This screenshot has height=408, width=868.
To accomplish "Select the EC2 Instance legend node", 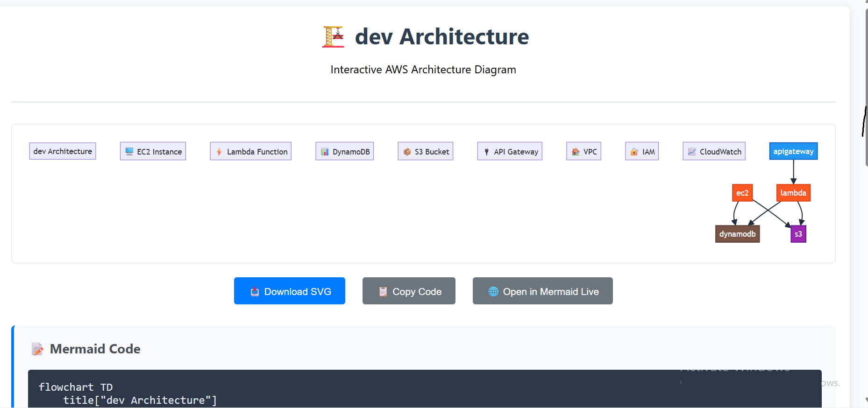I will (x=153, y=151).
